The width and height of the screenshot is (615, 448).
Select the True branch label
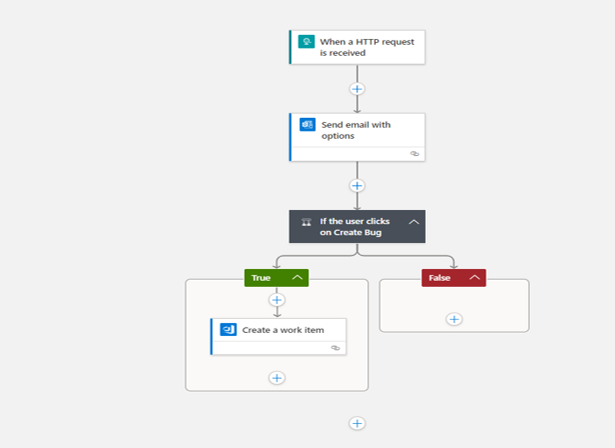[261, 278]
